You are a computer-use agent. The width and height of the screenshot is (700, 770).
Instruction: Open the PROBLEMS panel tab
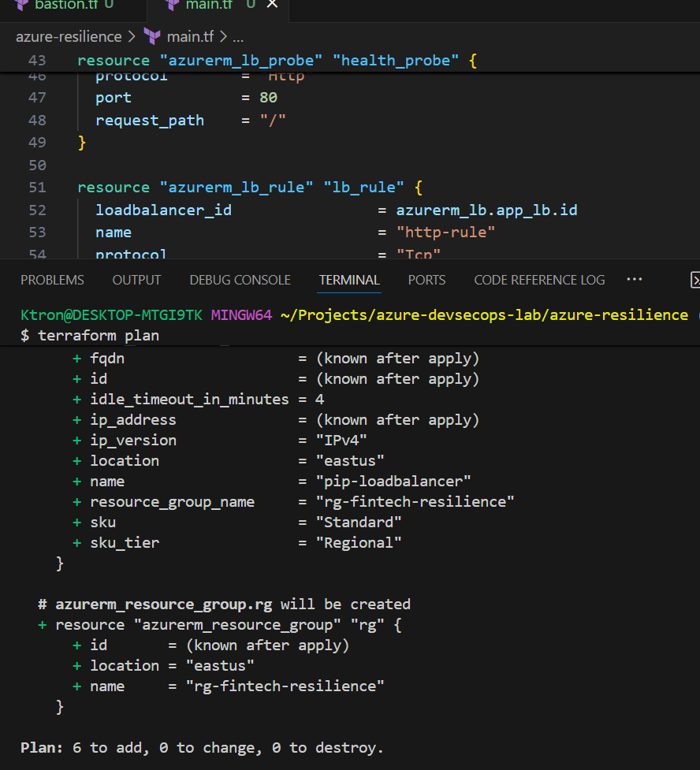click(52, 280)
